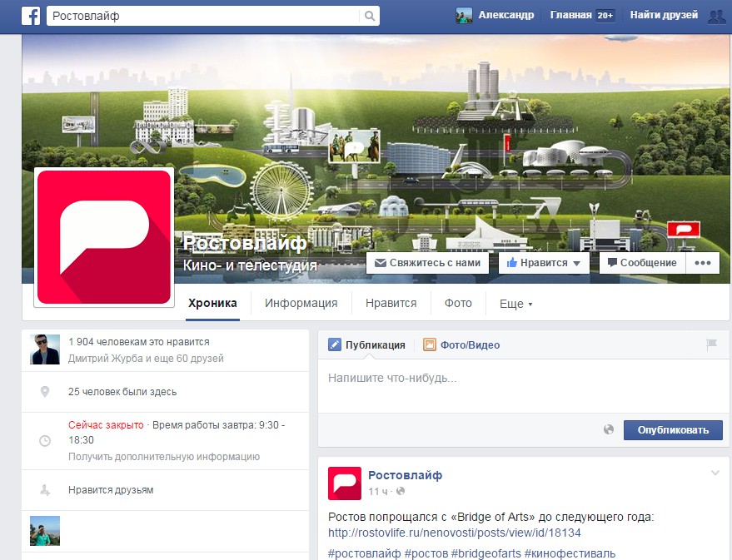Image resolution: width=732 pixels, height=560 pixels.
Task: Open the Ростовлайф page profile picture
Action: (x=104, y=237)
